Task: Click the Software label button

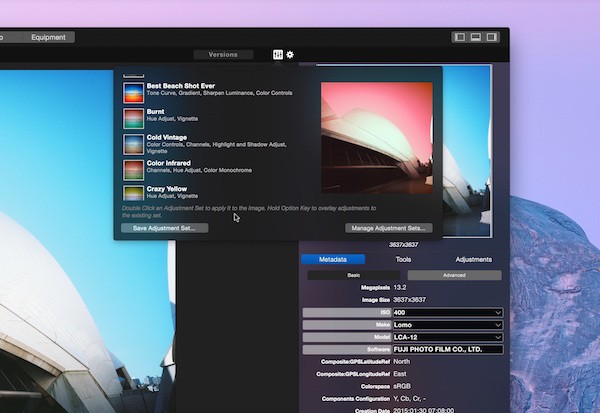Action: [x=347, y=349]
